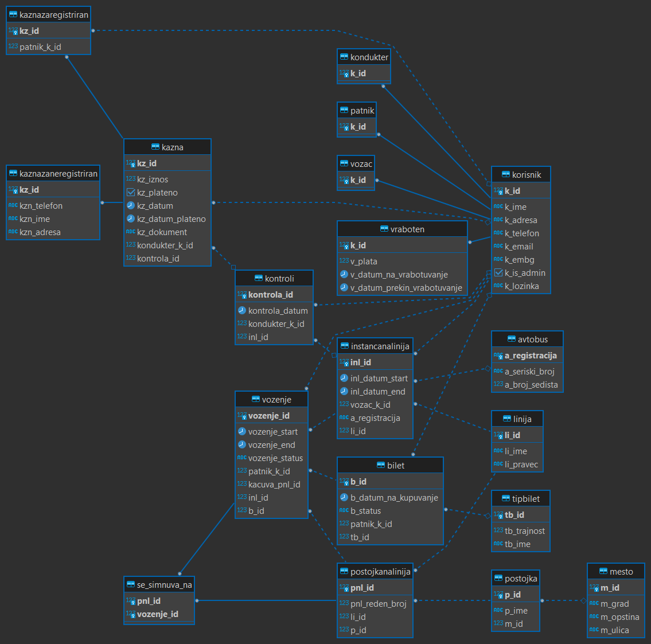Click the clock icon beside b_datum_na_kupuvanje
The width and height of the screenshot is (651, 644).
click(344, 497)
